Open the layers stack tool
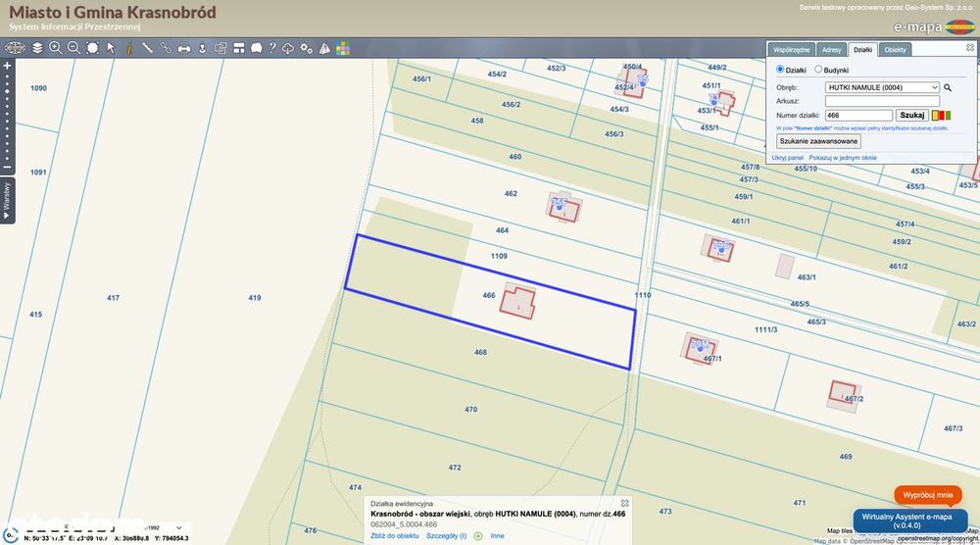This screenshot has width=980, height=545. coord(37,48)
